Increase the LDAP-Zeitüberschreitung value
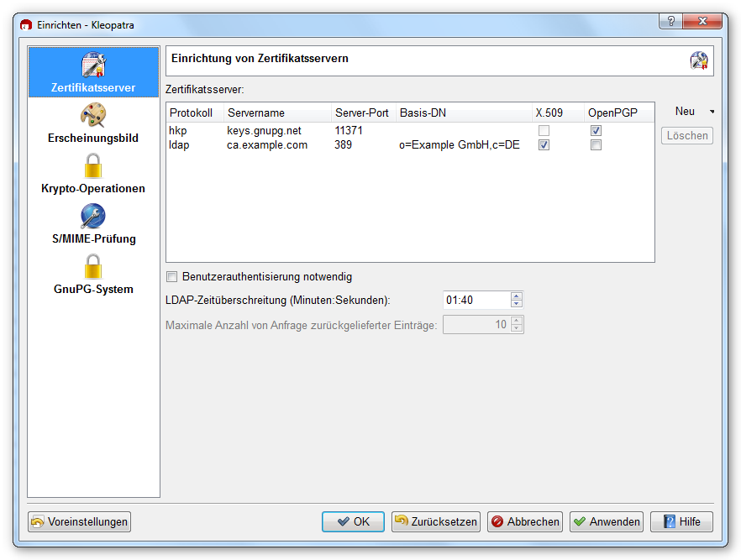 pos(518,295)
